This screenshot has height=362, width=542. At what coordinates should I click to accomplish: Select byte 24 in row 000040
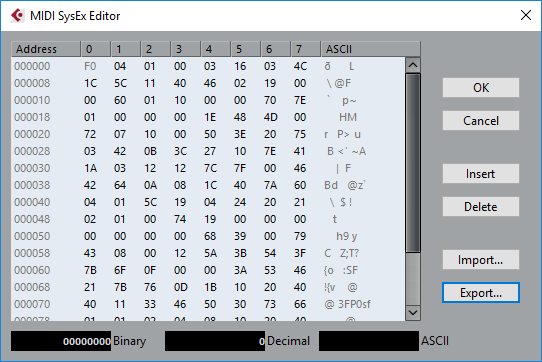tap(240, 202)
